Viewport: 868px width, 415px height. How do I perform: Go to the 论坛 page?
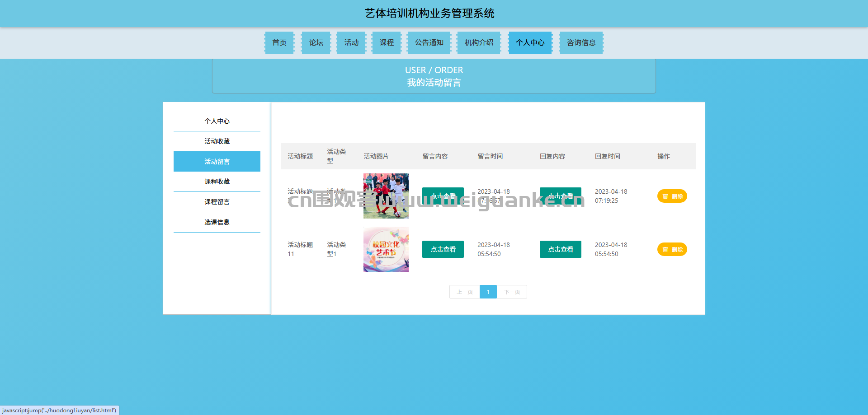(316, 42)
